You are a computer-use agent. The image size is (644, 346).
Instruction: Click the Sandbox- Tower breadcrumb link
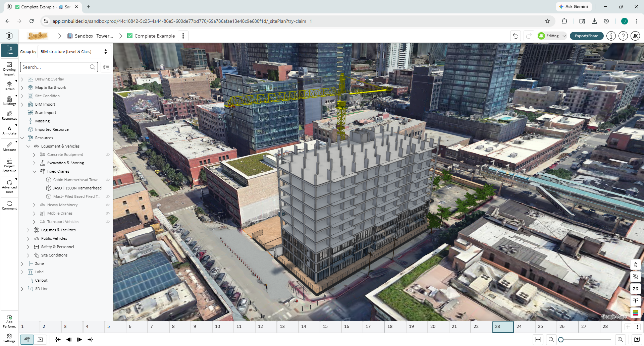[x=91, y=36]
